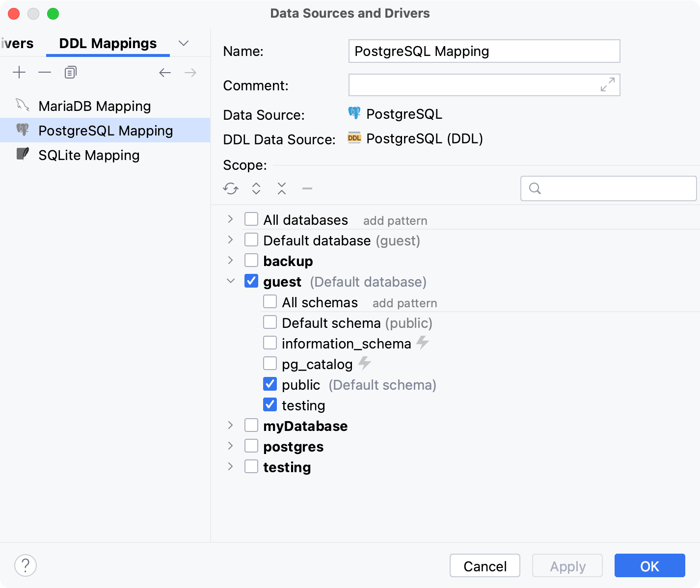The image size is (700, 588).
Task: Expand the myDatabase node
Action: pyautogui.click(x=230, y=425)
